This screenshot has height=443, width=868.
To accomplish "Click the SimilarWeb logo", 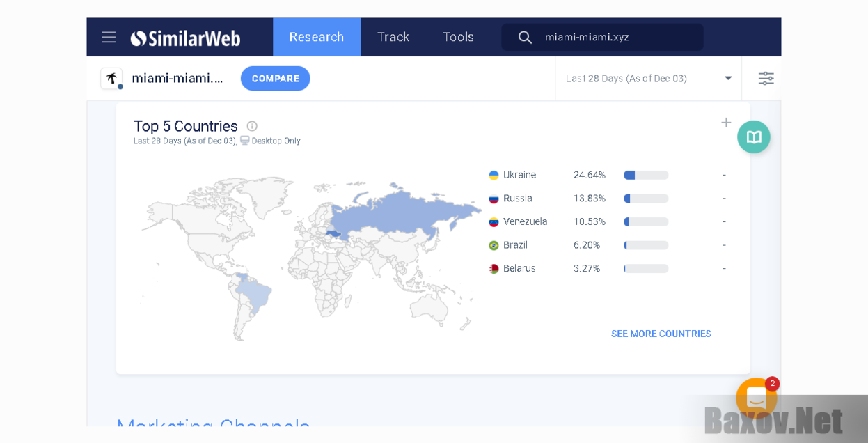I will tap(185, 38).
